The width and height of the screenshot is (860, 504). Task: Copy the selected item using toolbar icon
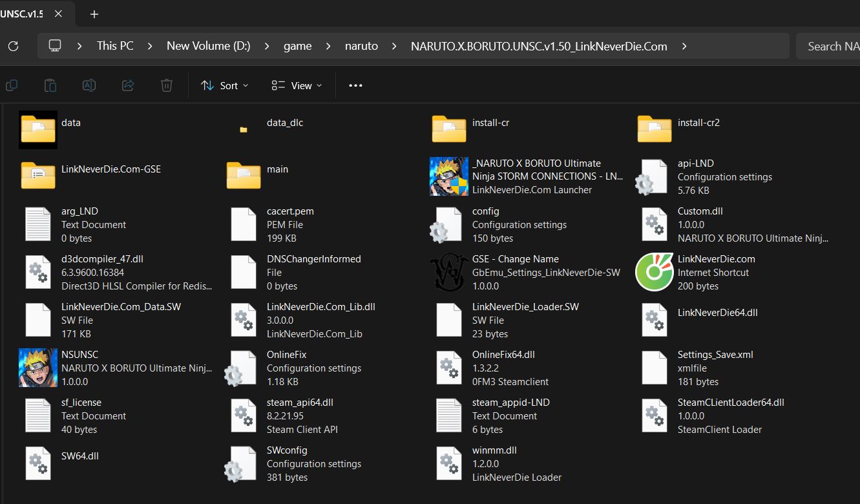(12, 85)
